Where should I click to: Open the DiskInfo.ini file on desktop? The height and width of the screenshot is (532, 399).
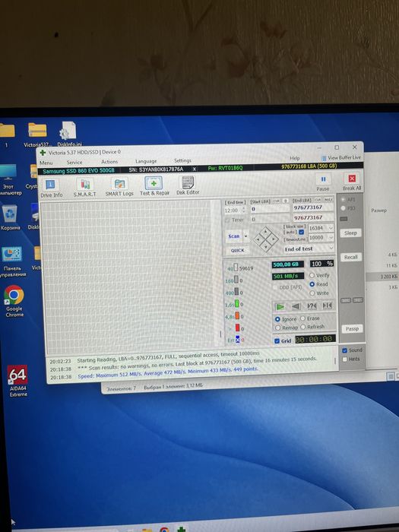[68, 131]
